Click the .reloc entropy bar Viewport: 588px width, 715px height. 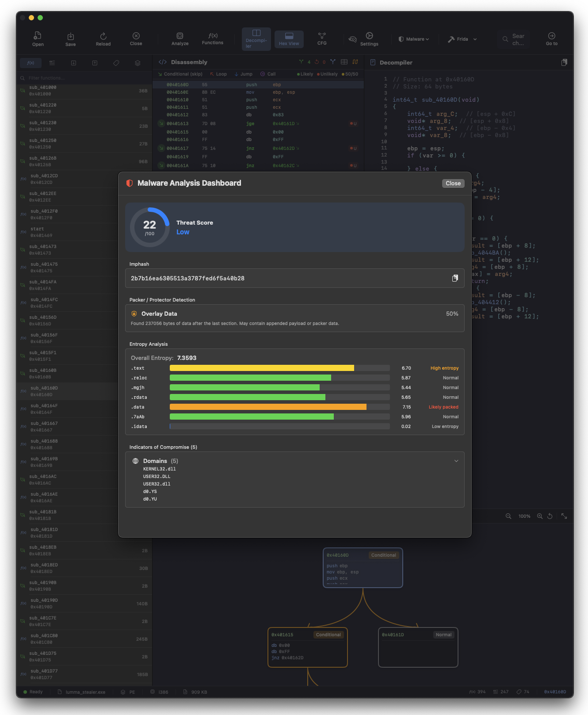tap(280, 378)
